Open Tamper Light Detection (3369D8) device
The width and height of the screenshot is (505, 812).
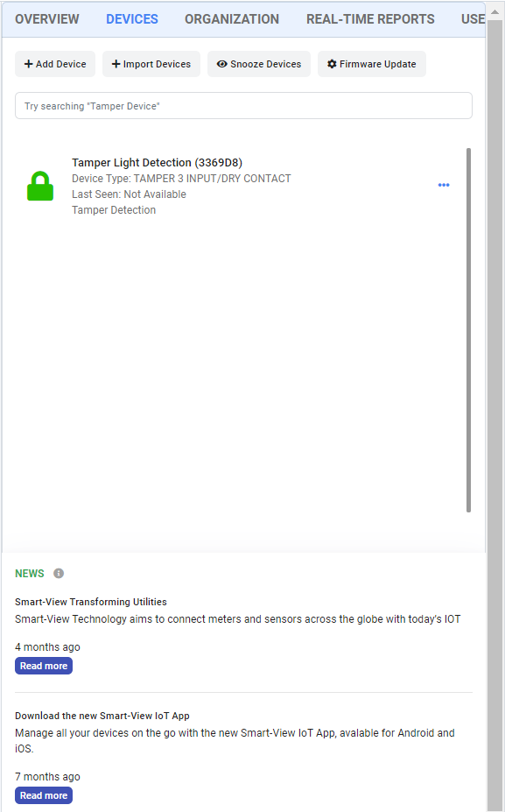pos(157,163)
